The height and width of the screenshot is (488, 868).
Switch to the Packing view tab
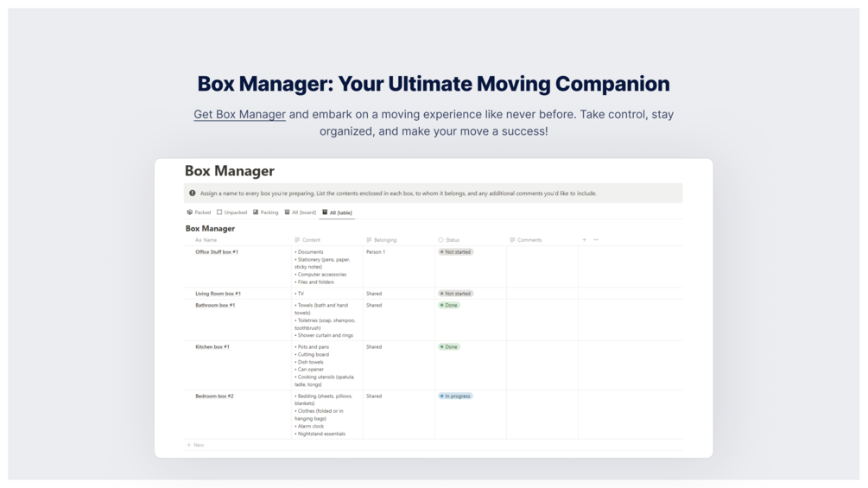click(x=266, y=212)
